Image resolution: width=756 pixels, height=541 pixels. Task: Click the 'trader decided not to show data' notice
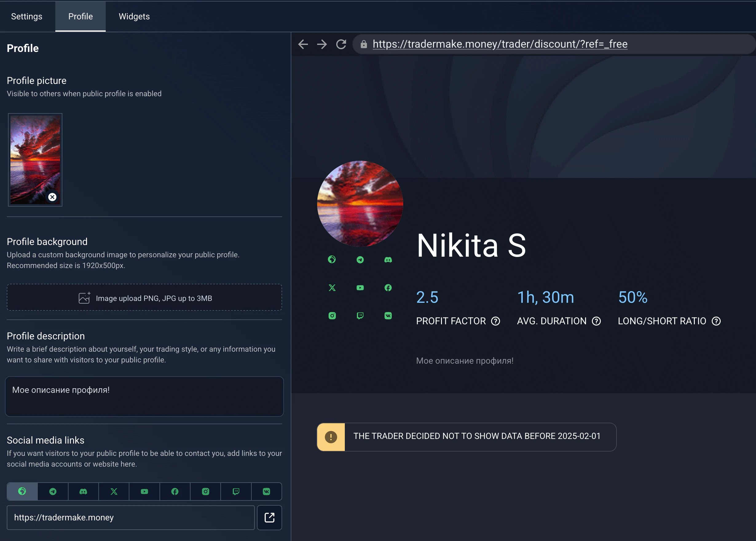(466, 437)
